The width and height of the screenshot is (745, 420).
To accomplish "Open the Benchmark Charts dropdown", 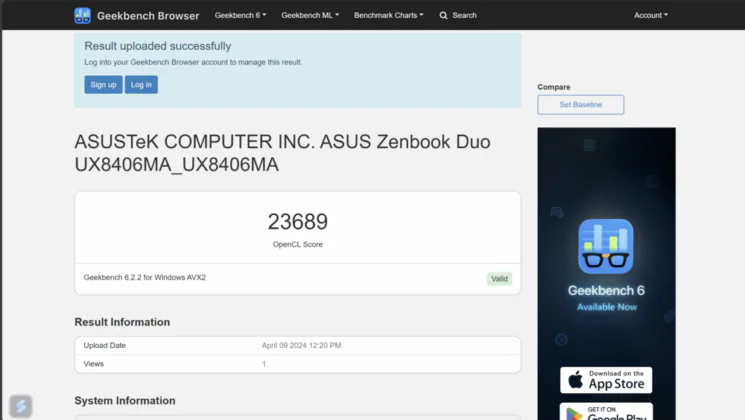I will point(388,15).
